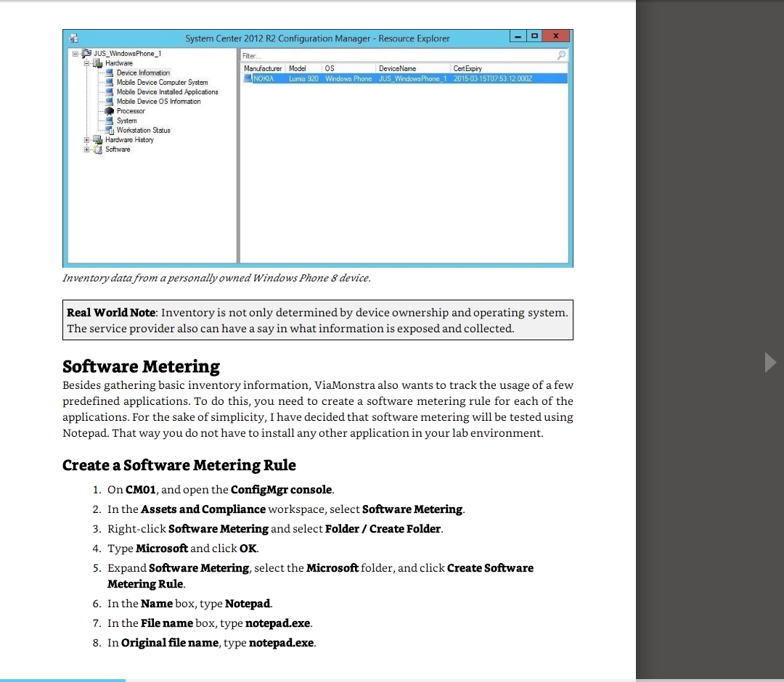Click the magnifier icon in Filter box

point(561,55)
